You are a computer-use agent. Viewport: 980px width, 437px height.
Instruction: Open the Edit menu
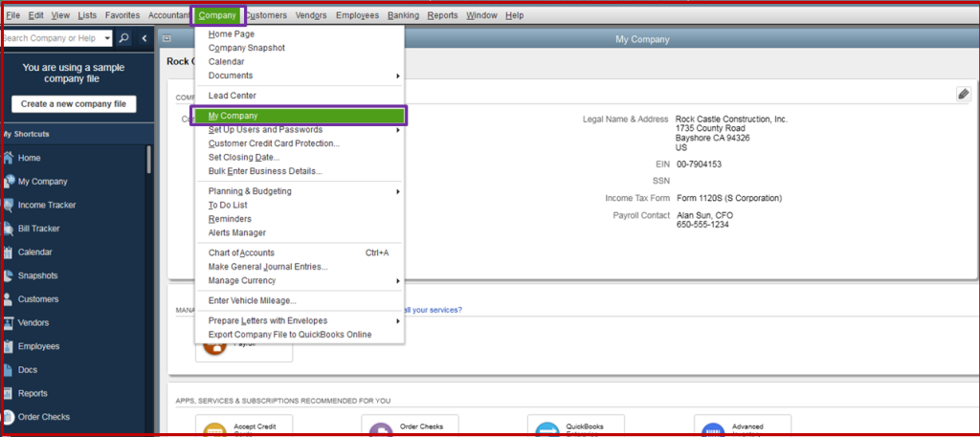click(x=35, y=15)
